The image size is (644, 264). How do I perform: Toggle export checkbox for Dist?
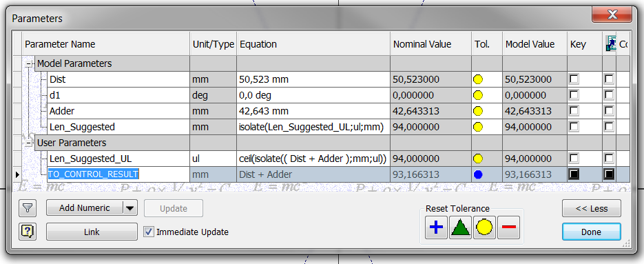609,79
